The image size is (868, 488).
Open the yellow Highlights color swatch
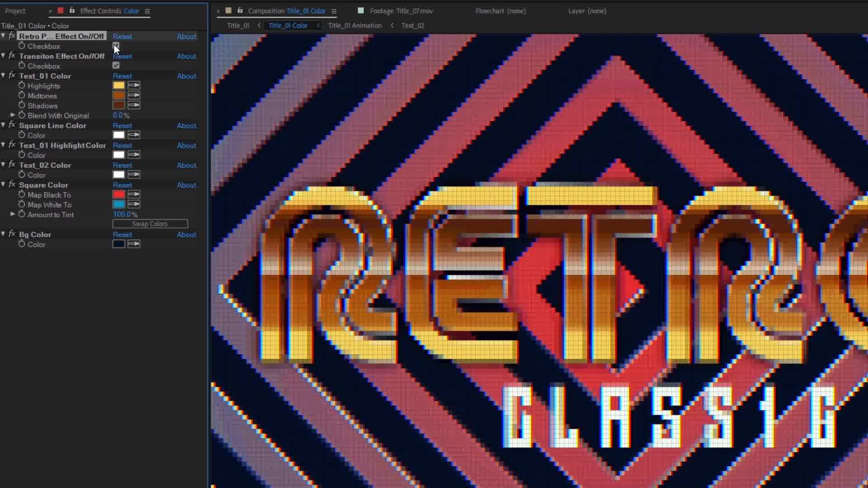pyautogui.click(x=118, y=85)
